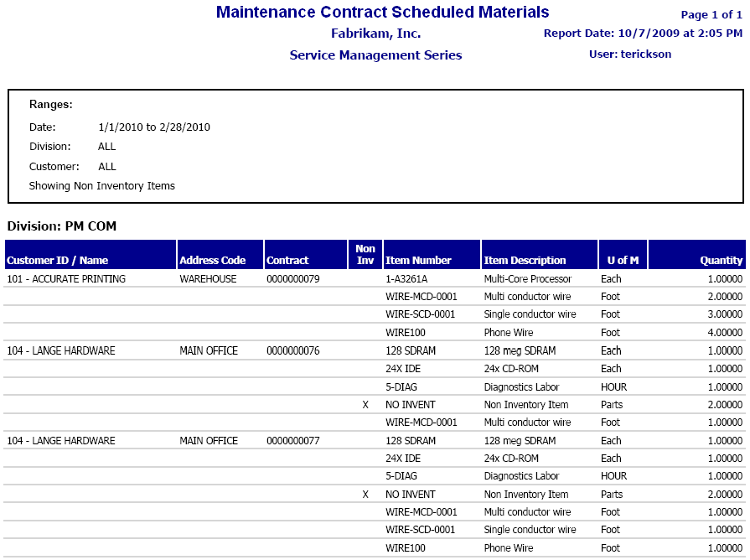Select the Contract column header

pos(287,261)
